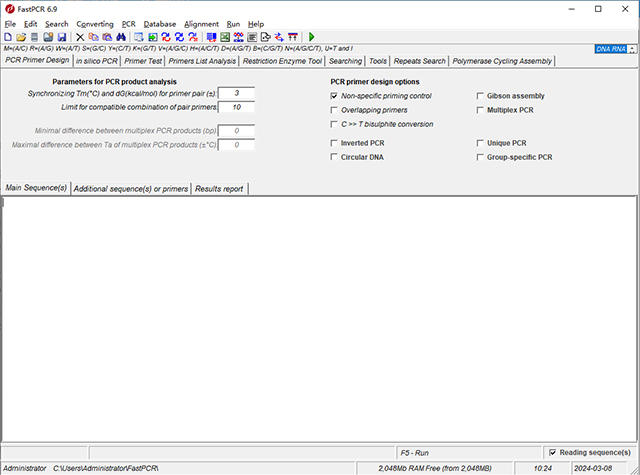Click the document with pencil icon

265,37
